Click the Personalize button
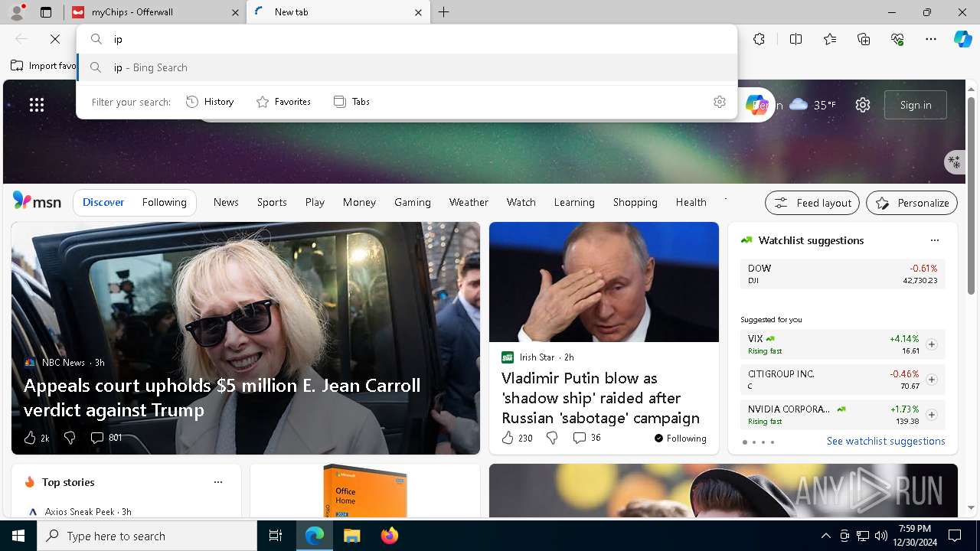 point(912,203)
